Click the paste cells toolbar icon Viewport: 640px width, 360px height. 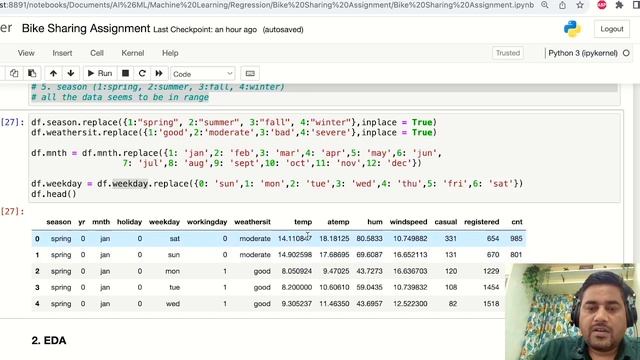point(32,73)
